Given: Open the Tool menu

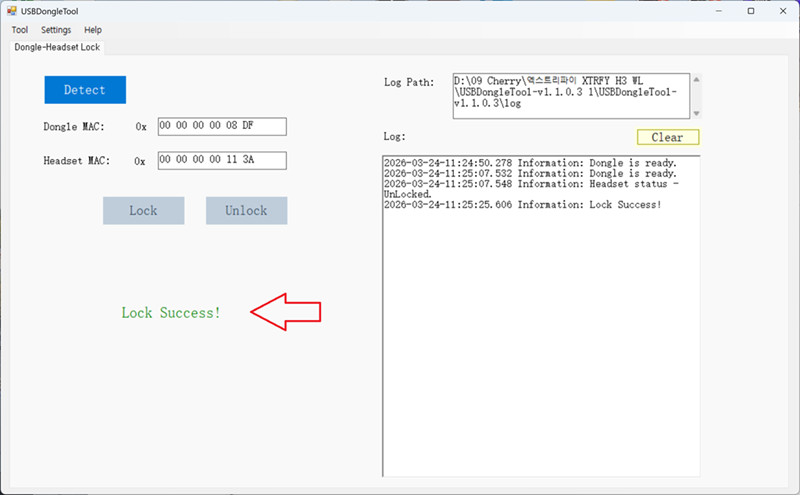Looking at the screenshot, I should pos(19,30).
